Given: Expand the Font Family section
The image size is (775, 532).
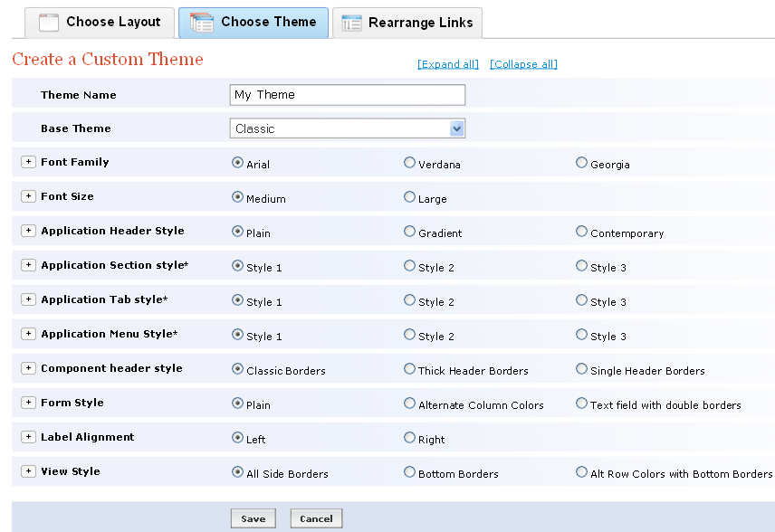Looking at the screenshot, I should 28,161.
